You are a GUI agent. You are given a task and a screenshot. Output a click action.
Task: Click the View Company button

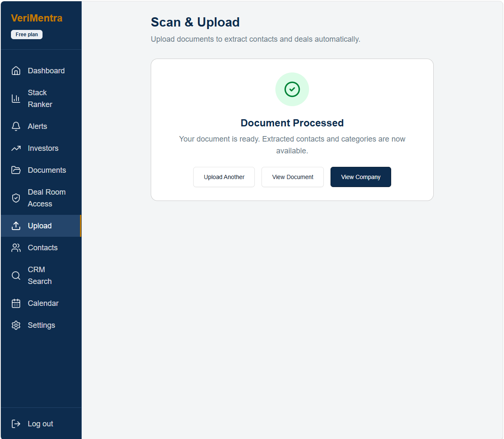pyautogui.click(x=361, y=177)
